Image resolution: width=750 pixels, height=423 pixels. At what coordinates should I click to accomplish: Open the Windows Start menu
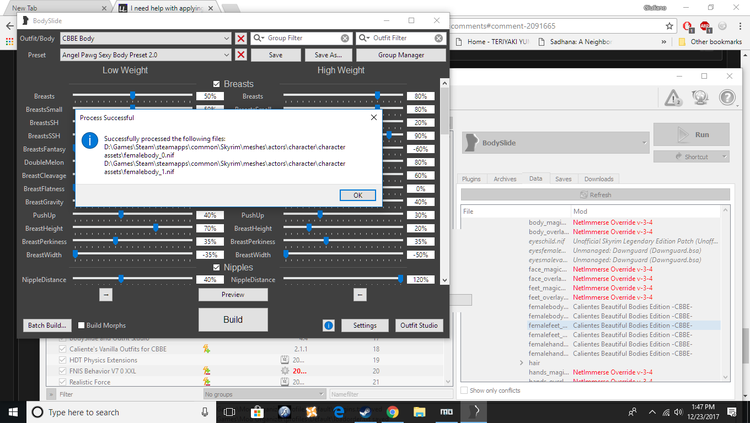click(13, 412)
